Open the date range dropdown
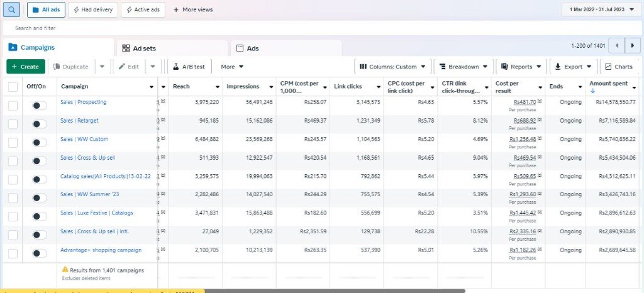 pos(601,9)
